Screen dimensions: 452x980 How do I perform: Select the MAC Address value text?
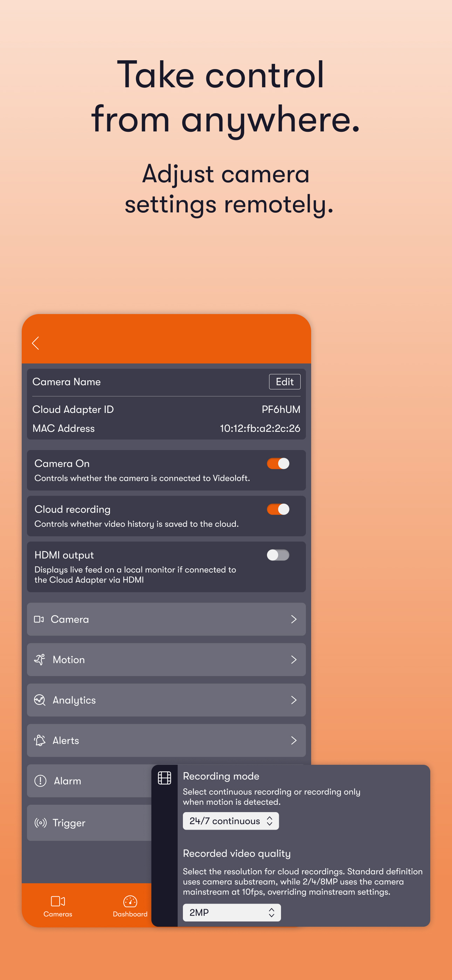point(260,428)
